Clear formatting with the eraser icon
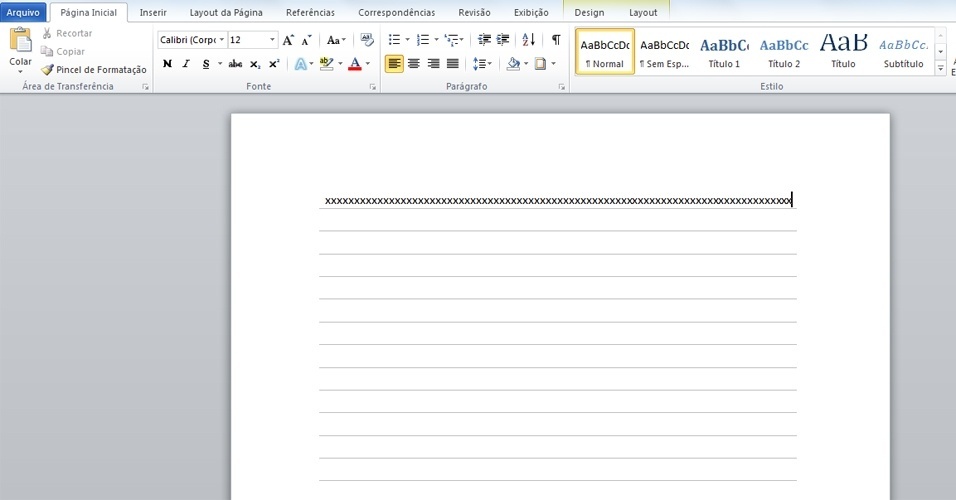The width and height of the screenshot is (956, 500). tap(367, 40)
